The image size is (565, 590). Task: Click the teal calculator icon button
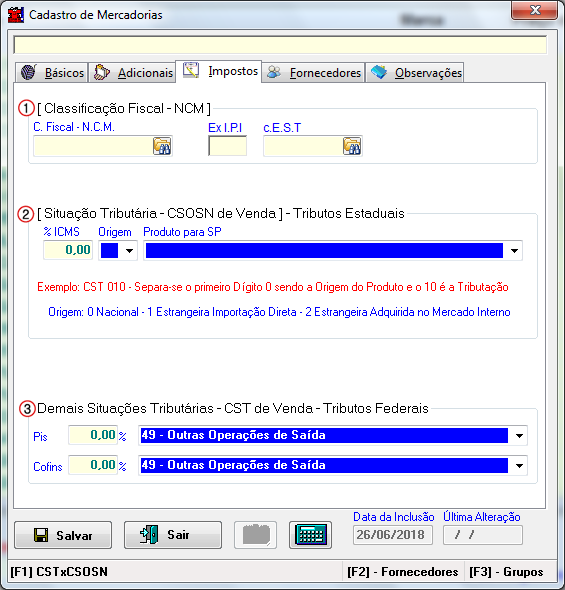[310, 535]
